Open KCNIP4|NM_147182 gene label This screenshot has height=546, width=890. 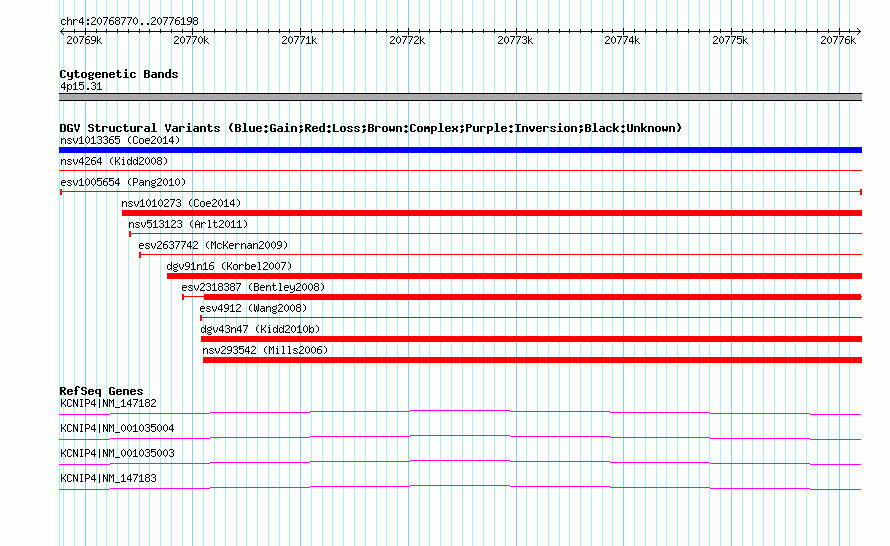coord(108,404)
